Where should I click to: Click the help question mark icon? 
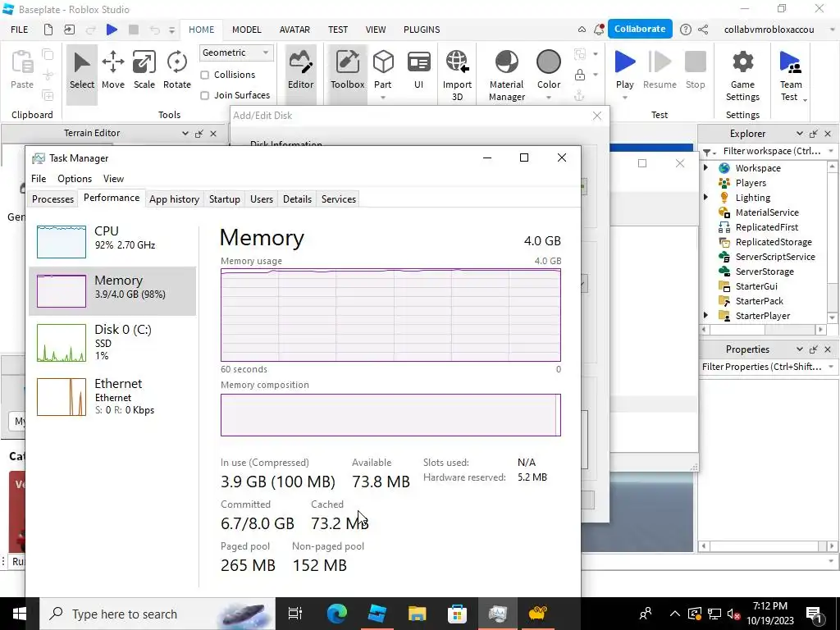coord(685,30)
